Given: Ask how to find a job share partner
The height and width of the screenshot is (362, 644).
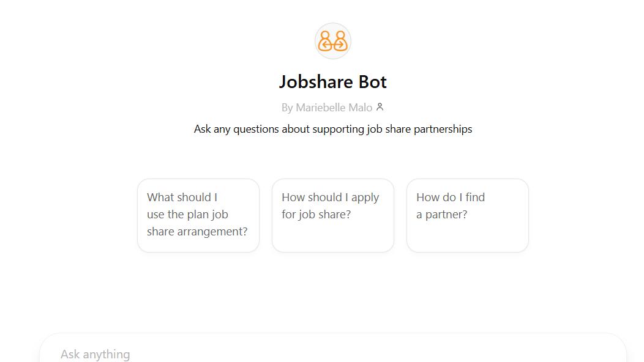Looking at the screenshot, I should coord(467,215).
